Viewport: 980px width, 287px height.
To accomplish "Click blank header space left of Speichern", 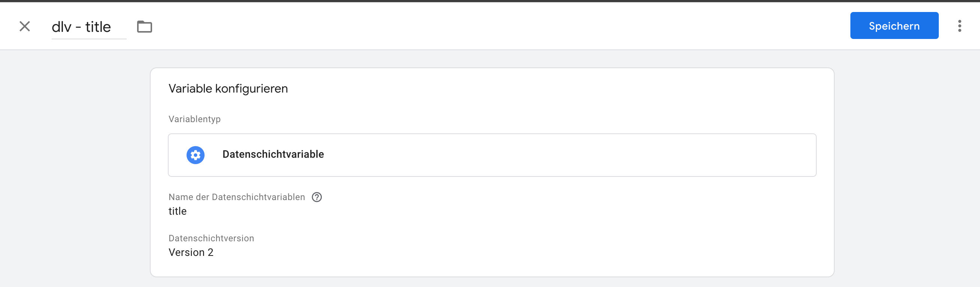I will [x=494, y=26].
